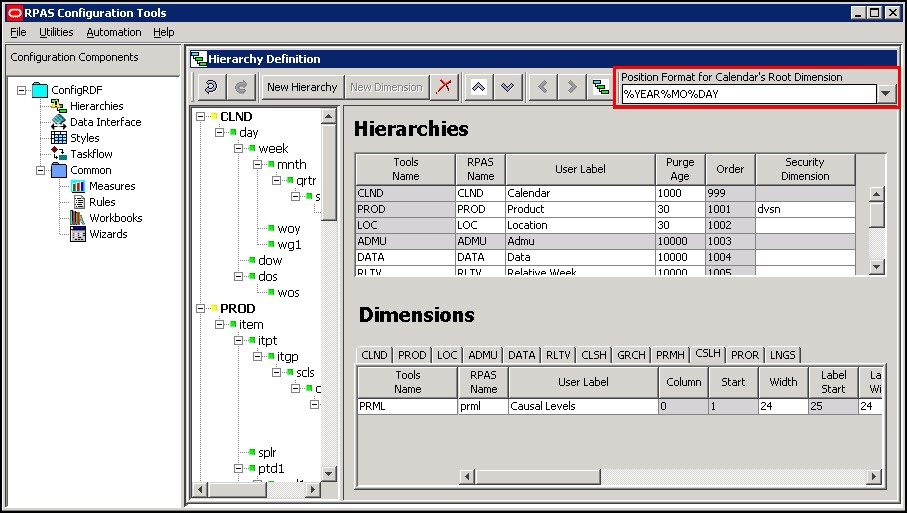The width and height of the screenshot is (907, 513).
Task: Click the Data Interface icon
Action: click(x=58, y=121)
